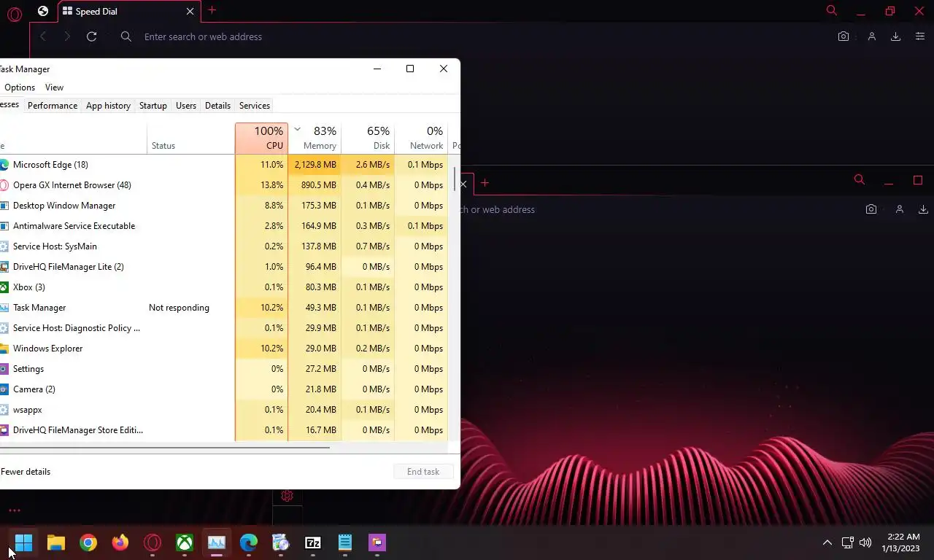Click the Settings gear process icon
Viewport: 934px width, 560px height.
tap(4, 369)
